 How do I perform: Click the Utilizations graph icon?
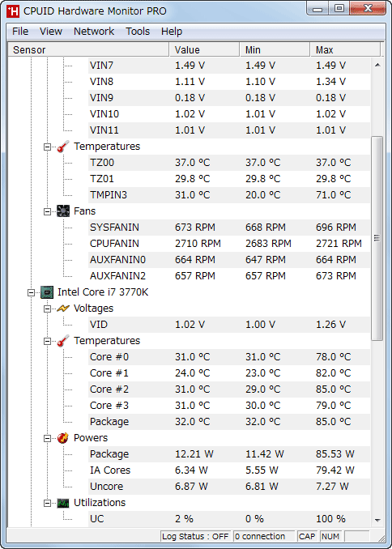coord(63,503)
